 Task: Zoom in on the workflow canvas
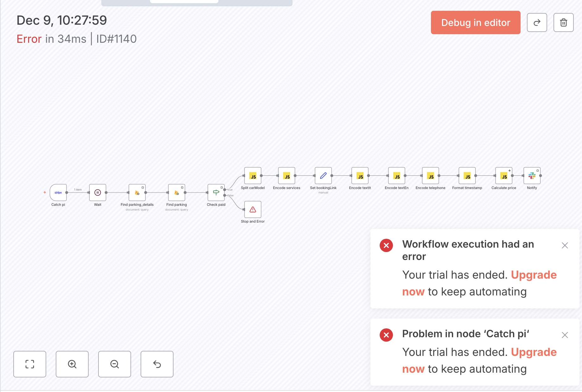point(72,364)
